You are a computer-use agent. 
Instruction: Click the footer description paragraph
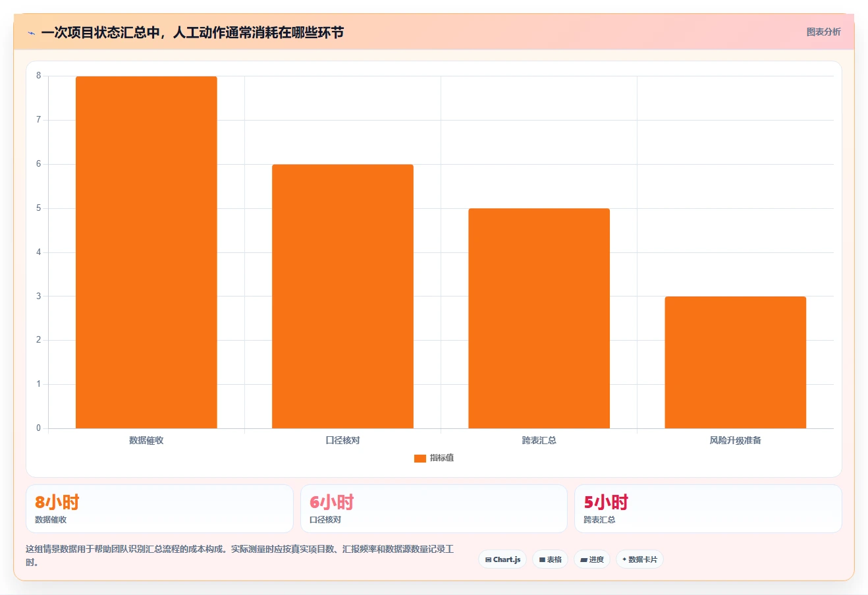(240, 555)
